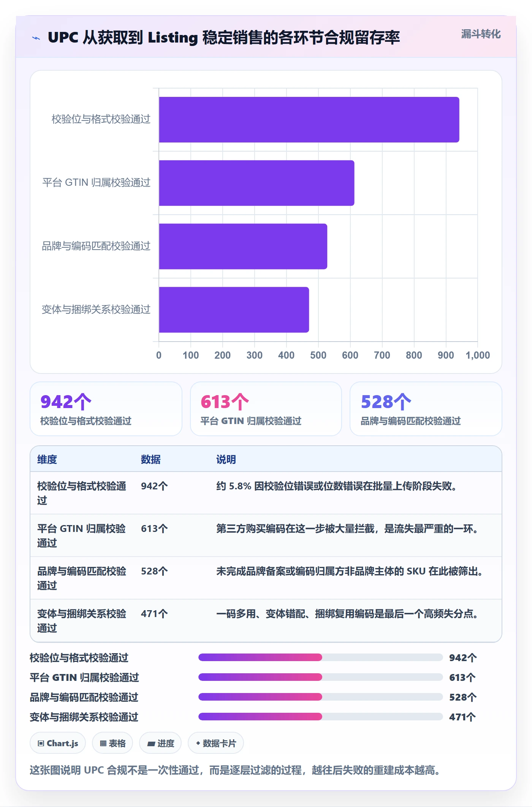Click the 维度 column header
This screenshot has height=807, width=532.
[47, 459]
